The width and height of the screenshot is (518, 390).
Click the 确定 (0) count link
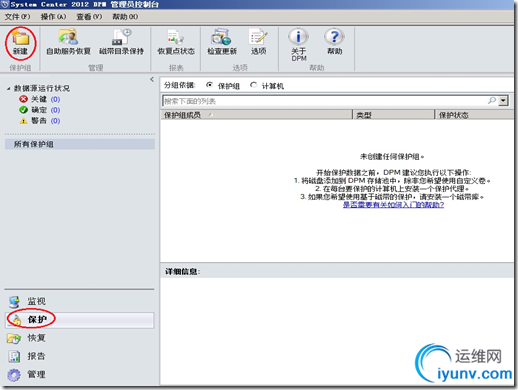[55, 110]
